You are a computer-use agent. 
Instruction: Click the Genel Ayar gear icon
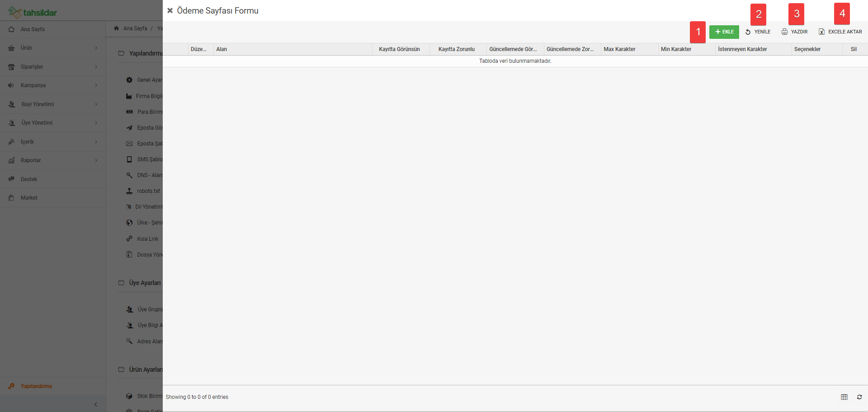tap(129, 80)
